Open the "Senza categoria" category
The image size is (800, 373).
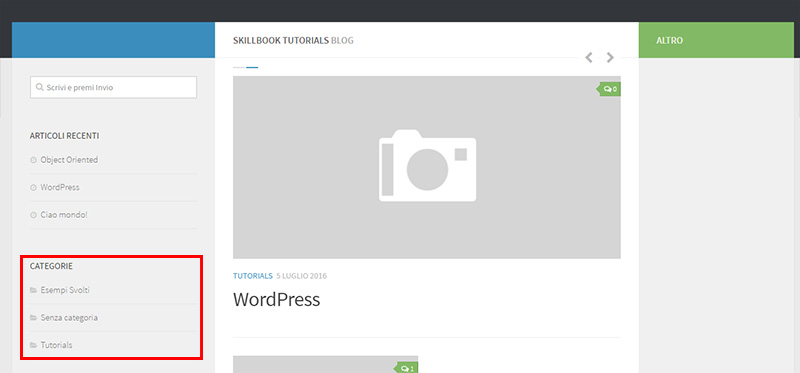point(69,317)
